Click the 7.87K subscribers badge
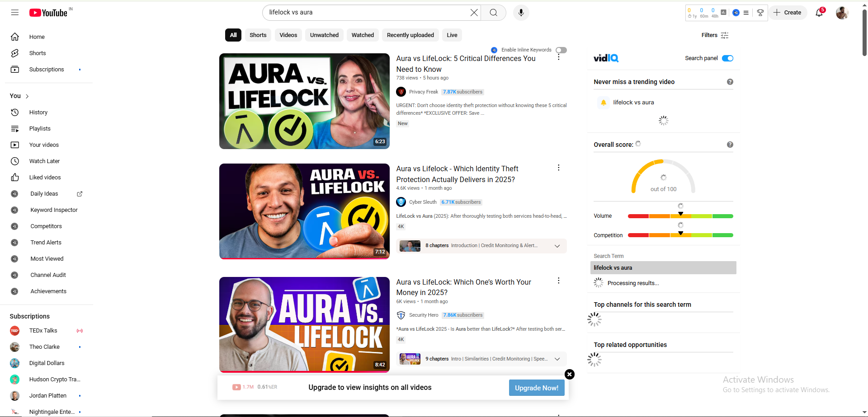Viewport: 868px width, 417px height. 462,92
